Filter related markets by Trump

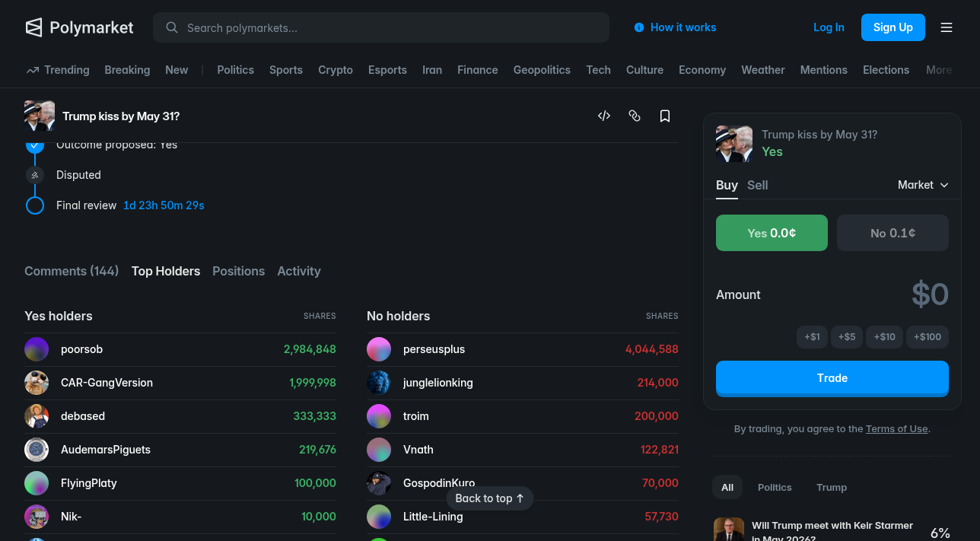point(832,487)
